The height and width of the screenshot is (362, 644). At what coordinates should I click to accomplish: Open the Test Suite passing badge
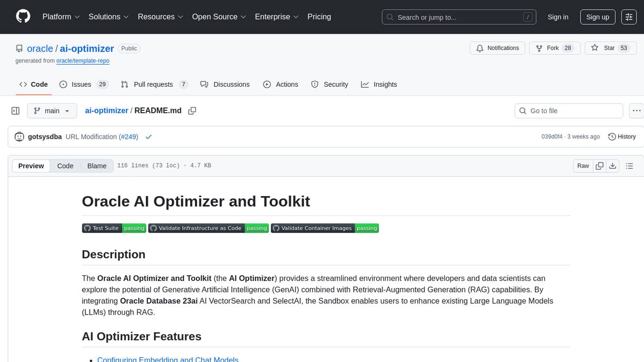coord(114,228)
